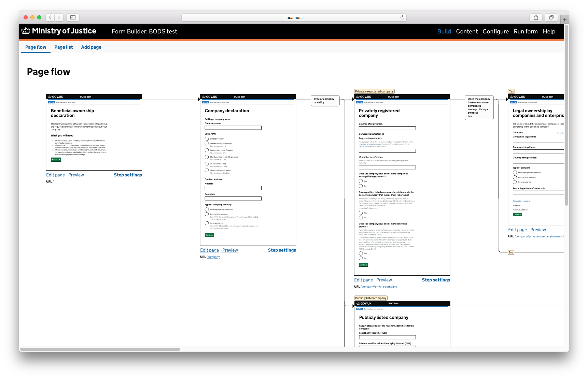
Task: Click Country of registration field in Privately registered company
Action: click(x=387, y=128)
